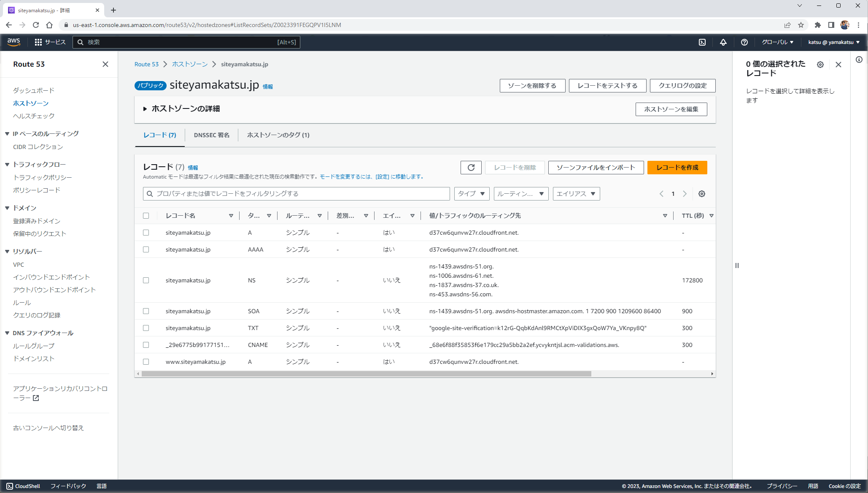Select the www.siteyamakatsu.jp record checkbox

coord(146,362)
